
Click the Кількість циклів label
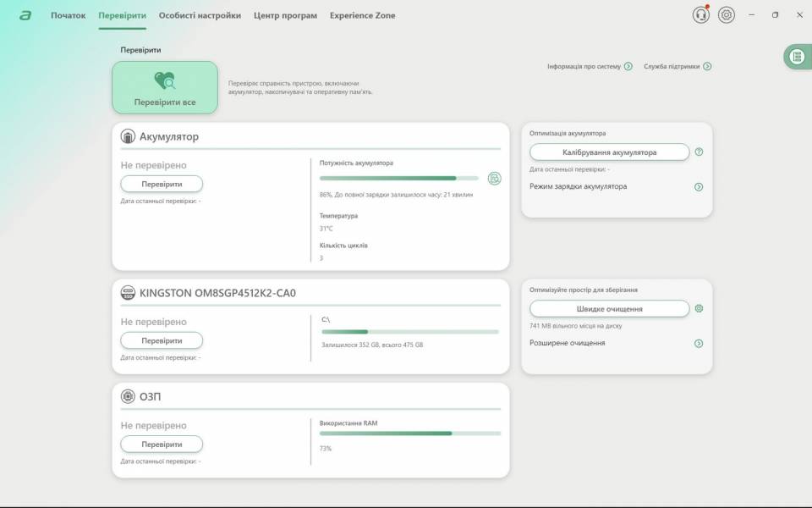[x=343, y=246]
